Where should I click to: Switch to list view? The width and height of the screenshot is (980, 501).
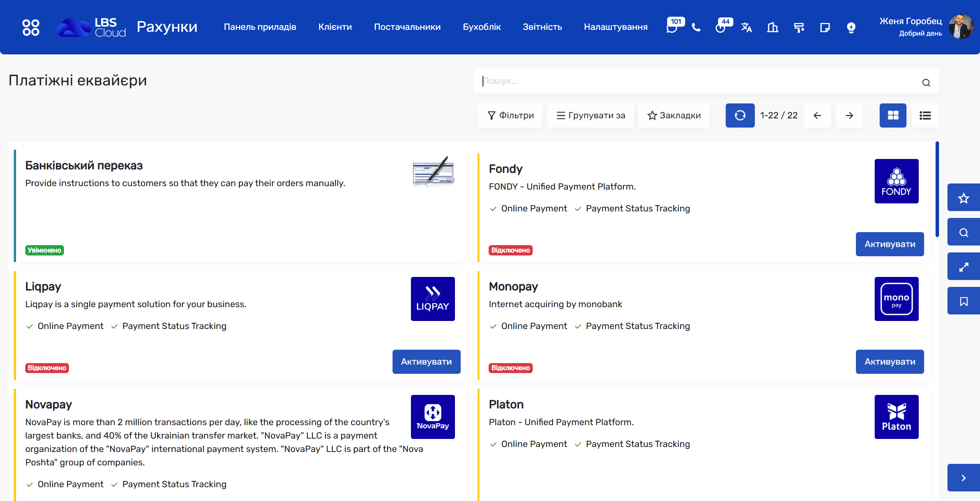pyautogui.click(x=925, y=115)
